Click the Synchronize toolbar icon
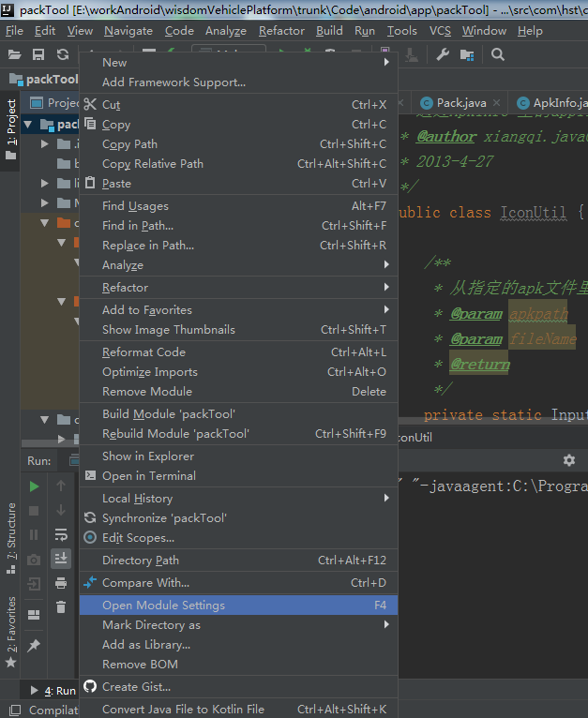Image resolution: width=588 pixels, height=718 pixels. [63, 55]
